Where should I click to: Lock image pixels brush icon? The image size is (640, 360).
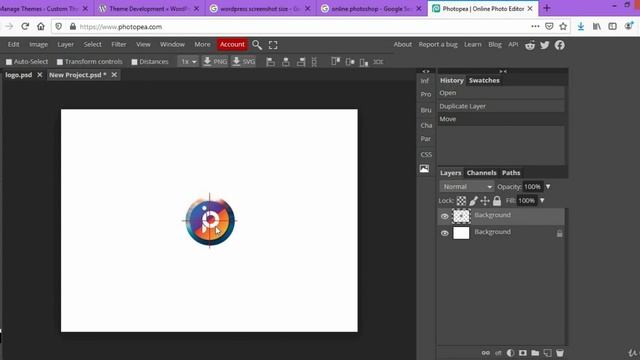pyautogui.click(x=473, y=200)
